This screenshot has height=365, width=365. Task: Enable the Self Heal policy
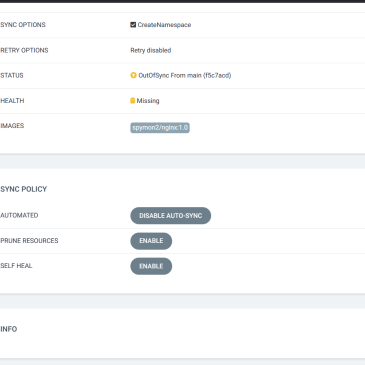(x=151, y=266)
